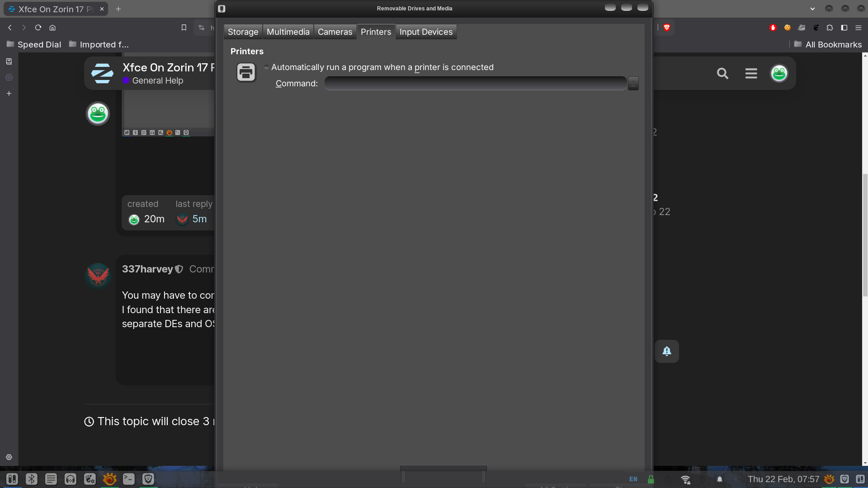Screen dimensions: 868x488
Task: Click the search icon on the forum header
Action: click(722, 73)
